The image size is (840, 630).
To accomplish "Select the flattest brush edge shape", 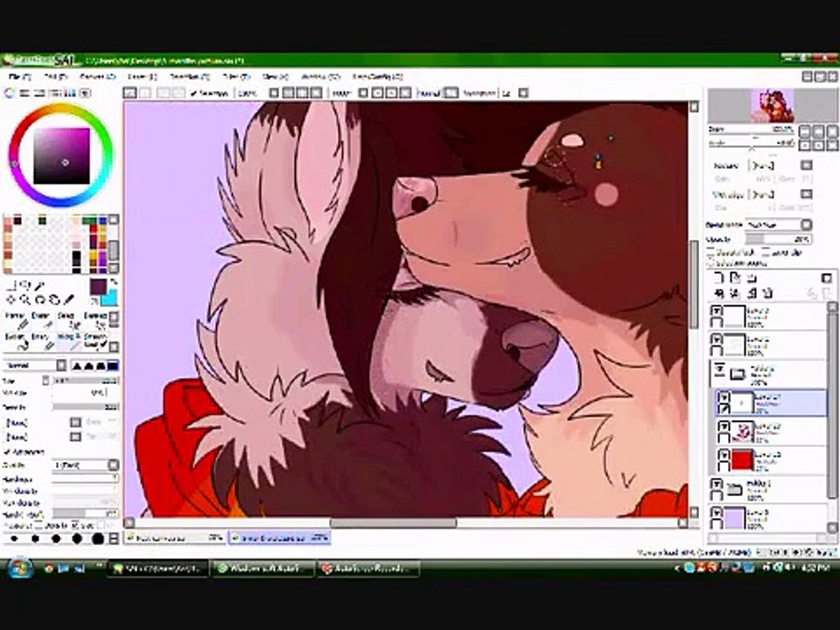I will pos(113,366).
